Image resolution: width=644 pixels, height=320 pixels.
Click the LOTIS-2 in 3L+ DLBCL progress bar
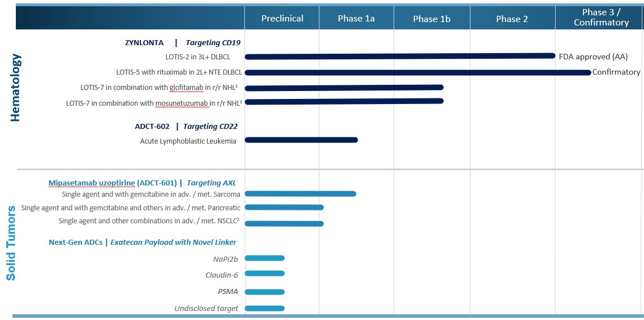point(400,56)
